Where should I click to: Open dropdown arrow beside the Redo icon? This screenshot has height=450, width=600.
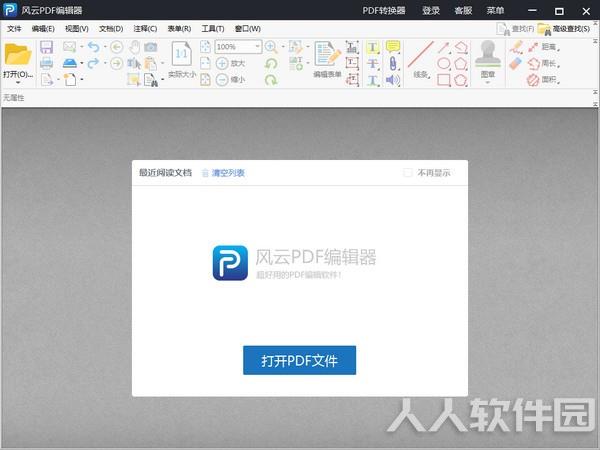pyautogui.click(x=105, y=63)
